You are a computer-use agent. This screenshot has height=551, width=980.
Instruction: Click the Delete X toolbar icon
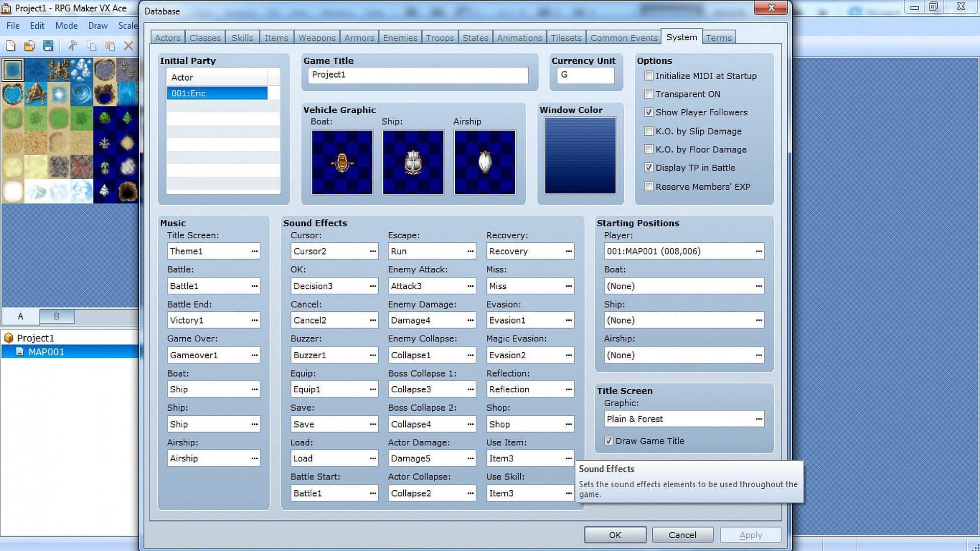pyautogui.click(x=129, y=46)
